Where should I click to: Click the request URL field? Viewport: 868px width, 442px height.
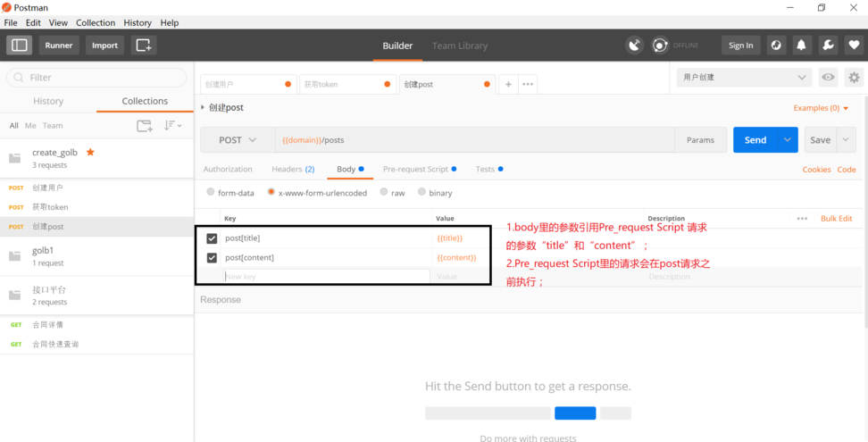(x=475, y=140)
